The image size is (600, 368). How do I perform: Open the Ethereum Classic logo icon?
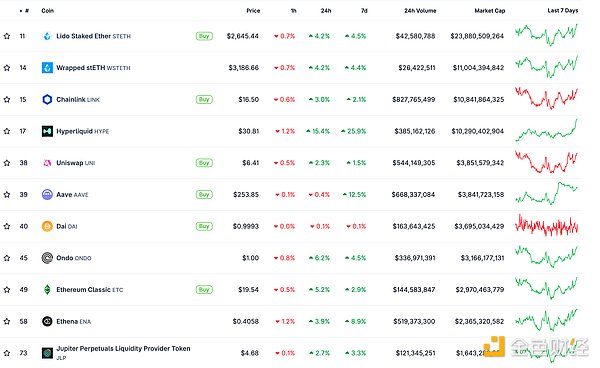tap(47, 290)
